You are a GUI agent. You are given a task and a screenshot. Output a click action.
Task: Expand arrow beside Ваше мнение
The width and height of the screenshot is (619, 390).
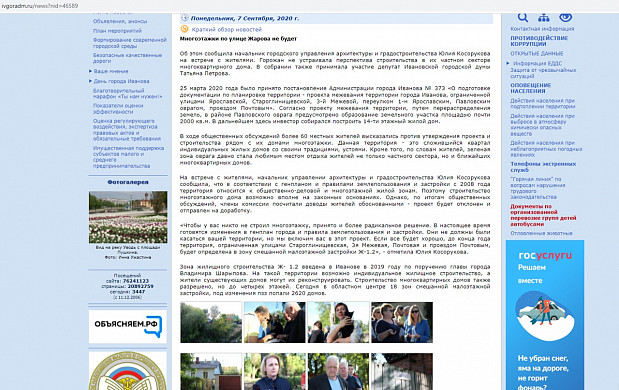90,71
